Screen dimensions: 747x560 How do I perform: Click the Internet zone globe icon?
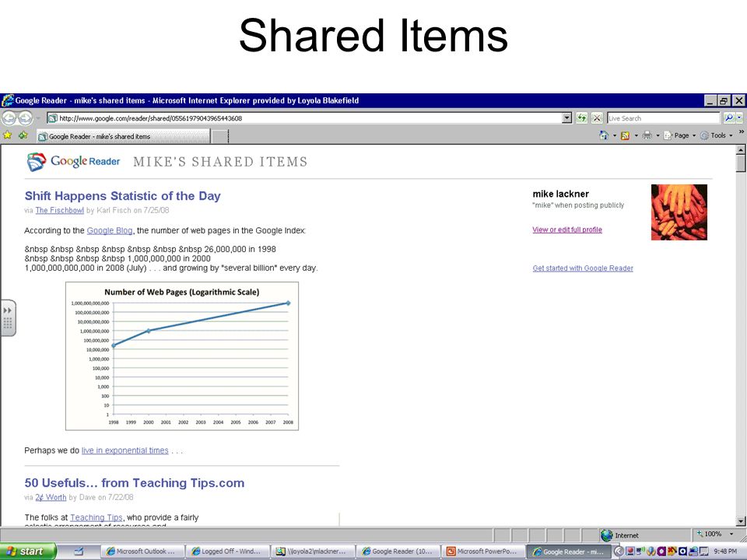tap(606, 535)
